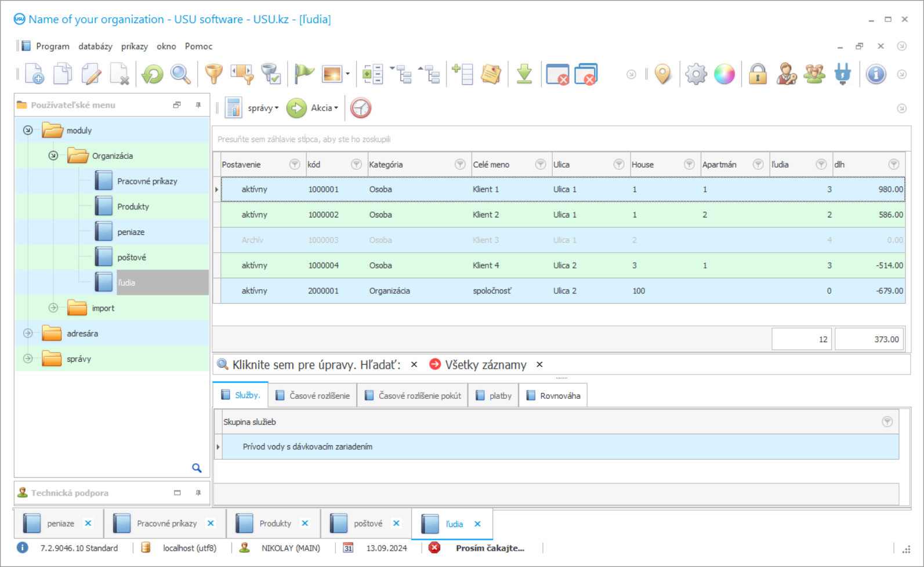This screenshot has height=567, width=924.
Task: Close the peniaze bottom tab
Action: coord(88,524)
